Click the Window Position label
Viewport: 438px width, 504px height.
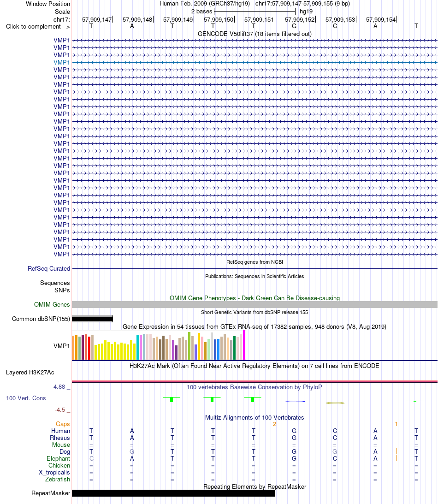[x=48, y=4]
